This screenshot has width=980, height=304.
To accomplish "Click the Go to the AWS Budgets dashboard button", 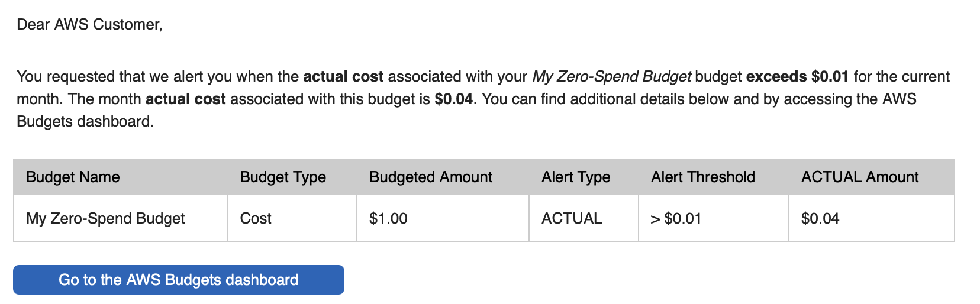I will coord(178,280).
